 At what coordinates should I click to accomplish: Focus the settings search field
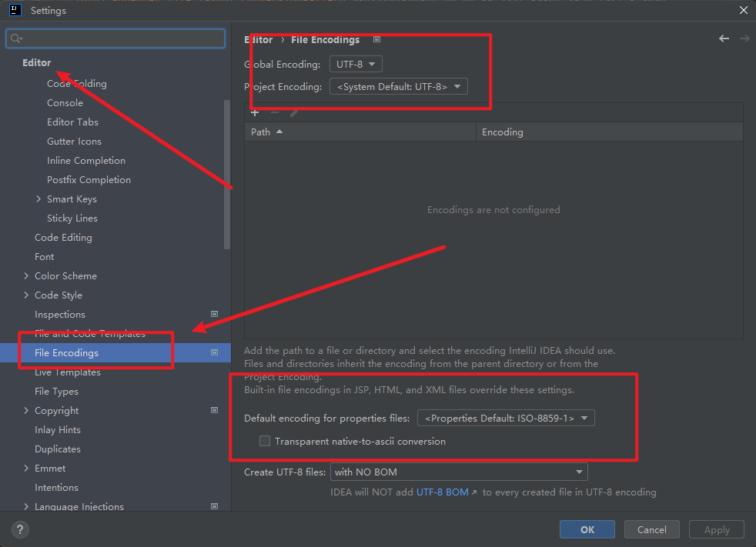pos(115,38)
